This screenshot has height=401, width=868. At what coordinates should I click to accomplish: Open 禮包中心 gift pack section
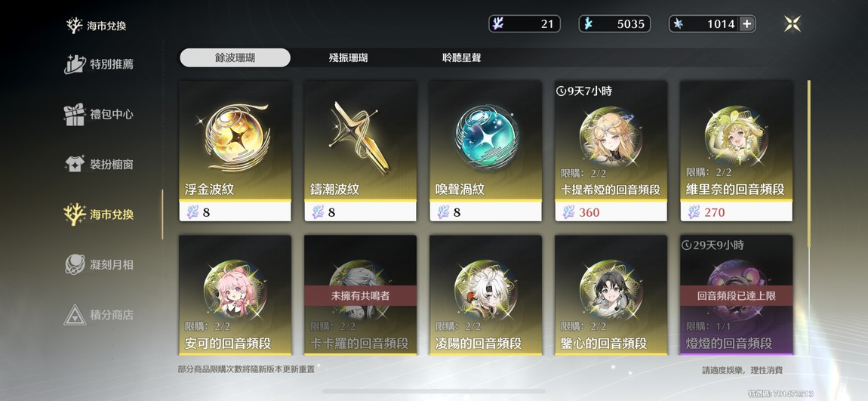99,114
